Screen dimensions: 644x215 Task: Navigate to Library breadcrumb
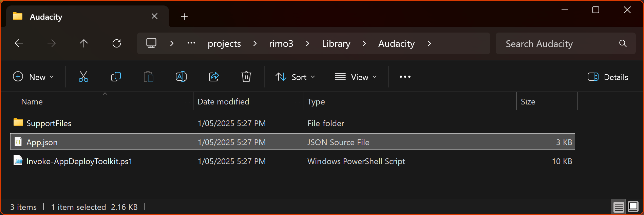coord(336,44)
